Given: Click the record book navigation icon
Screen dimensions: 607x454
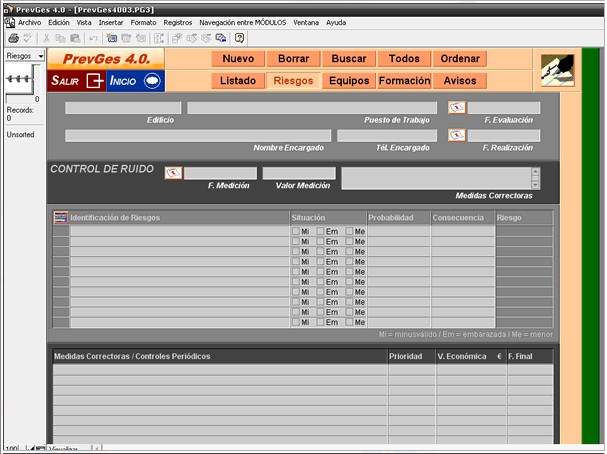Looking at the screenshot, I should (20, 79).
